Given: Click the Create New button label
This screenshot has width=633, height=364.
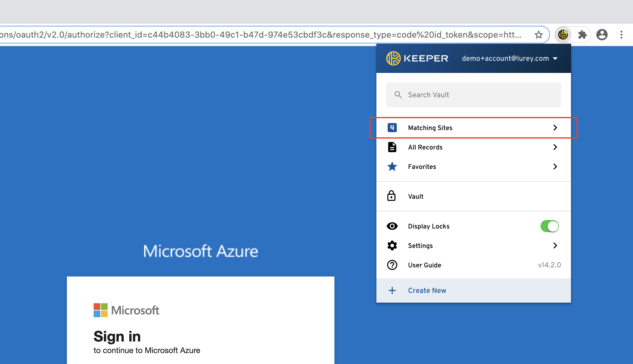Looking at the screenshot, I should click(427, 290).
